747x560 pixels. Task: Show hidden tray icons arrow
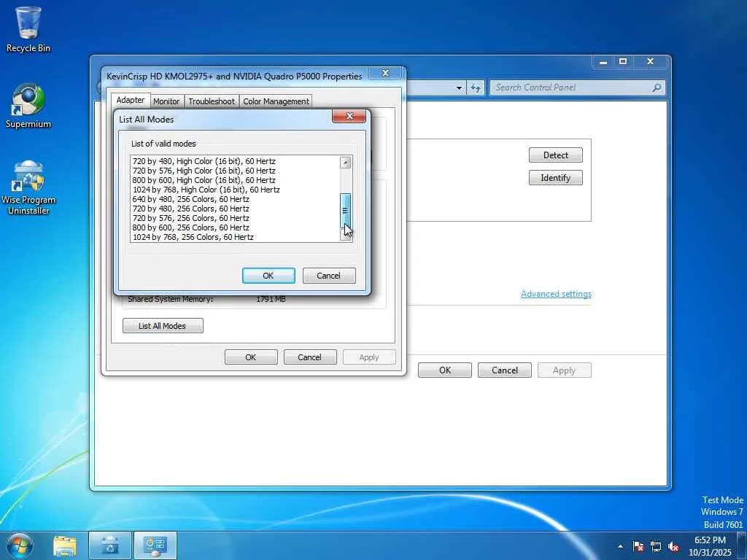(620, 546)
